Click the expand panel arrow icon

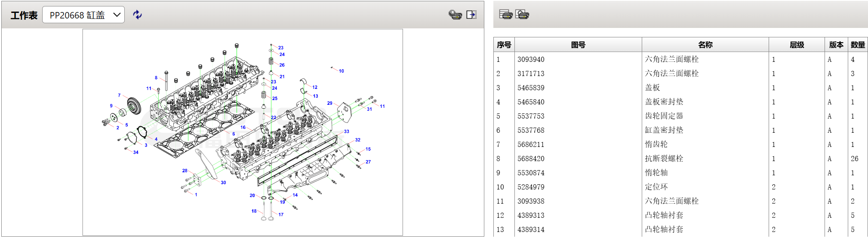471,15
